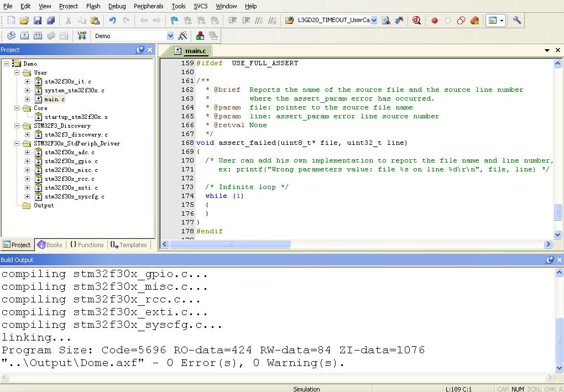Screen dimensions: 564x392
Task: Click the Save All icon
Action: [x=51, y=20]
